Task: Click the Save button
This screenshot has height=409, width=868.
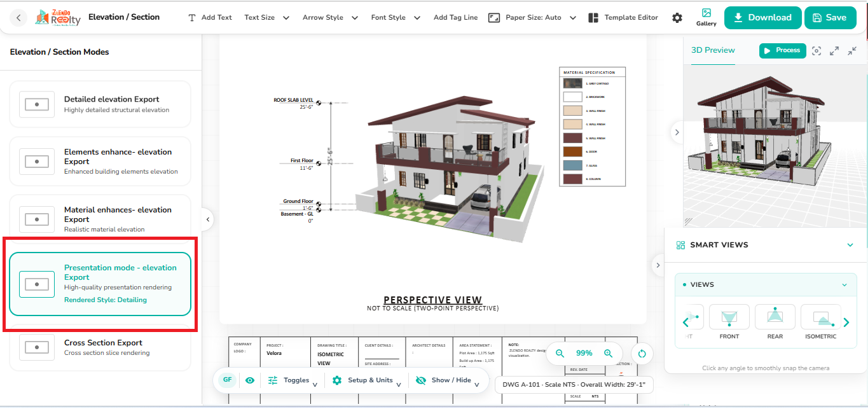Action: pos(830,18)
